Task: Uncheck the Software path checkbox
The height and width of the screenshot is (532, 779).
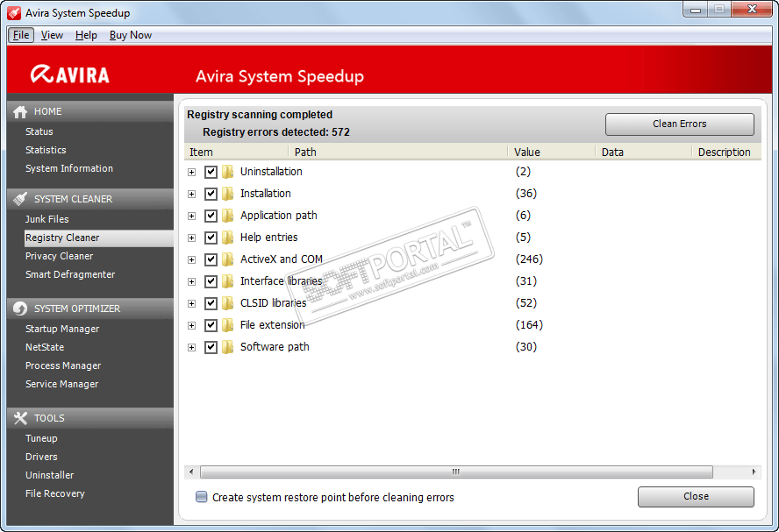Action: (x=211, y=347)
